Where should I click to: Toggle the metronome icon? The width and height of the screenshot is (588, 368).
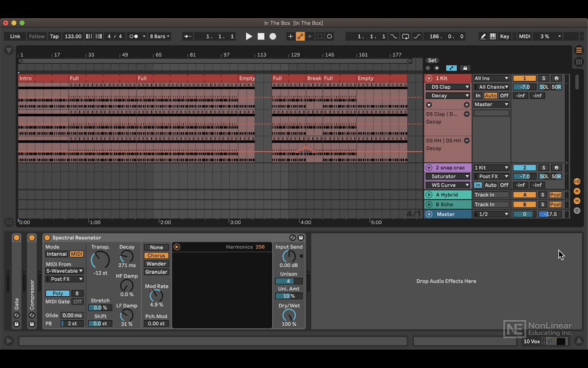[133, 36]
